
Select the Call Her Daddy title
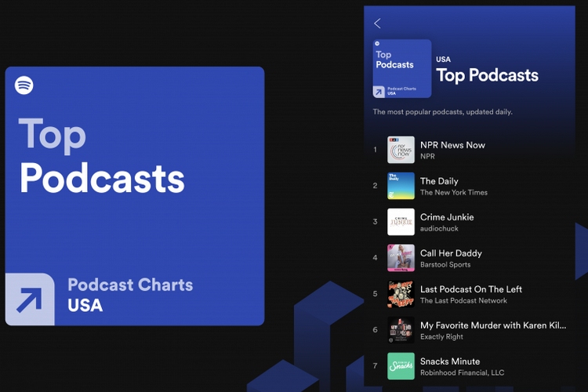(x=451, y=253)
